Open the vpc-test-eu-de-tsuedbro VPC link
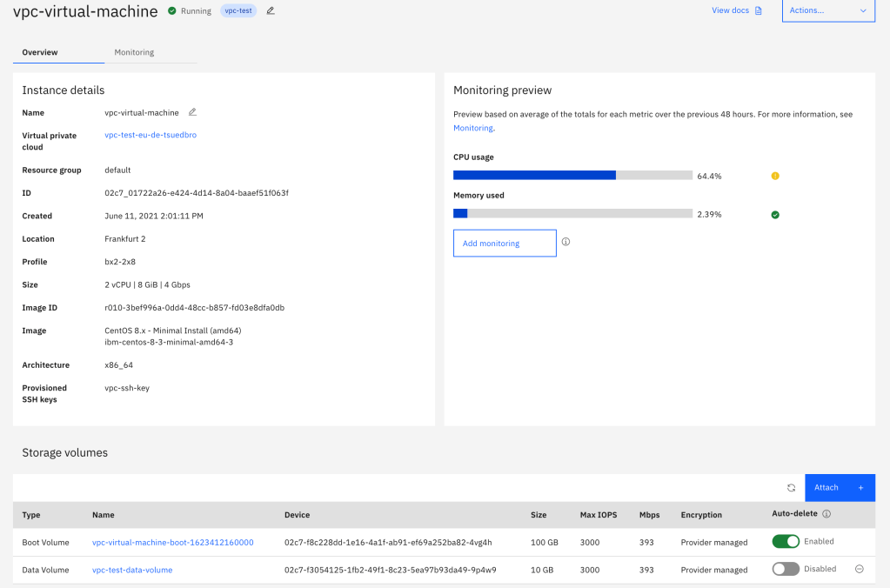This screenshot has width=890, height=588. tap(151, 135)
